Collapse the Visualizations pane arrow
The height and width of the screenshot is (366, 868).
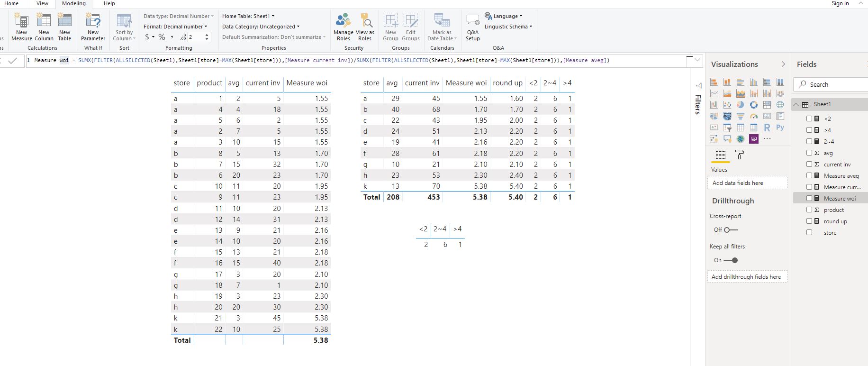[x=783, y=64]
